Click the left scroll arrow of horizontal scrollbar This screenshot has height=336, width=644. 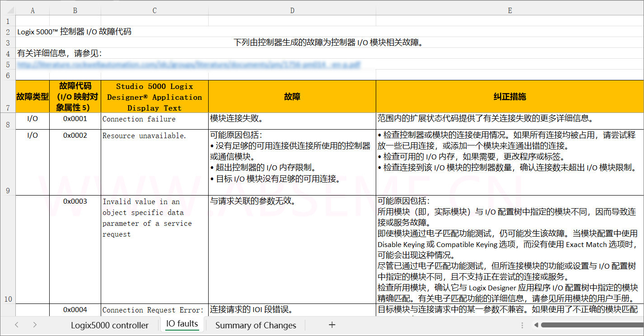pos(536,325)
